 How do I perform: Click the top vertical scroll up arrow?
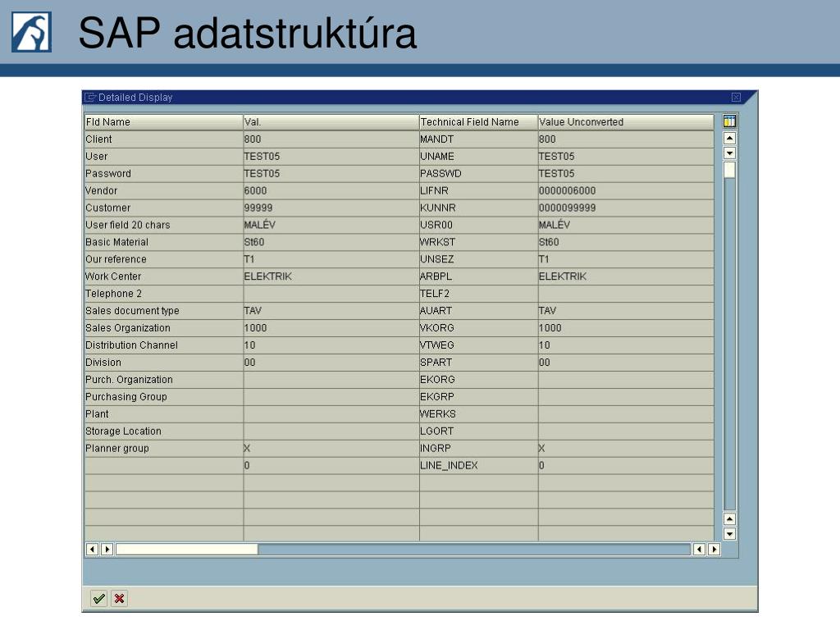729,138
